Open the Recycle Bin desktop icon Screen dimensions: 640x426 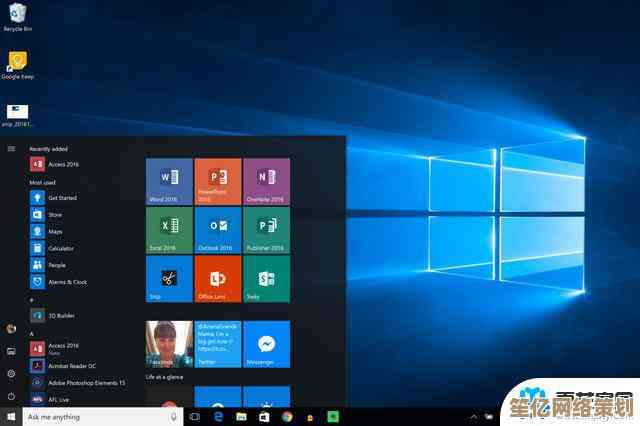[17, 16]
